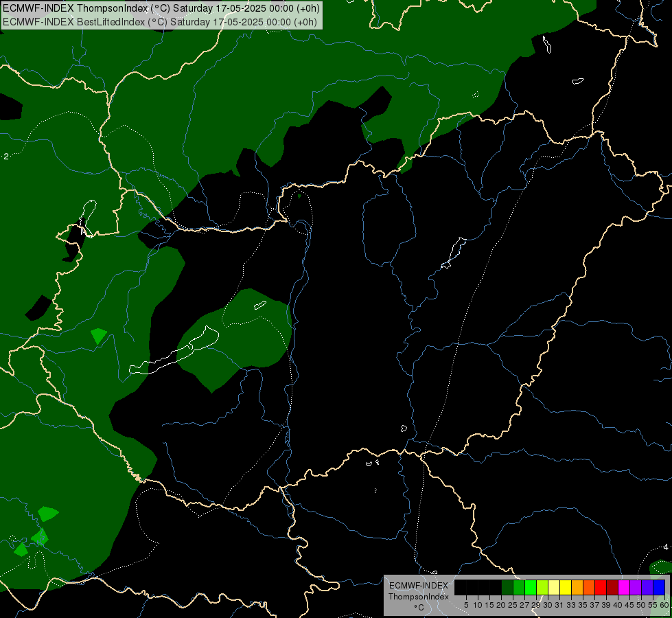Image resolution: width=672 pixels, height=618 pixels.
Task: Click legend tick value 29
Action: coord(536,605)
